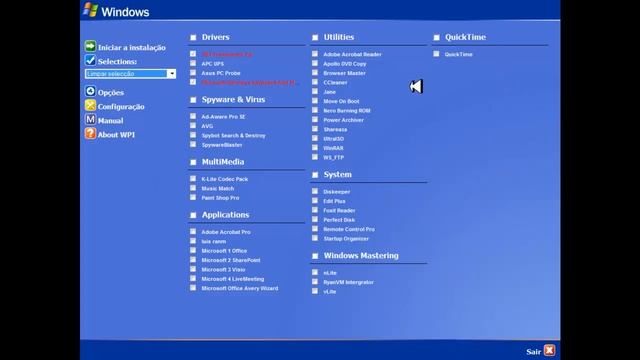Check the vLite checkbox
This screenshot has height=360, width=640.
click(x=315, y=291)
